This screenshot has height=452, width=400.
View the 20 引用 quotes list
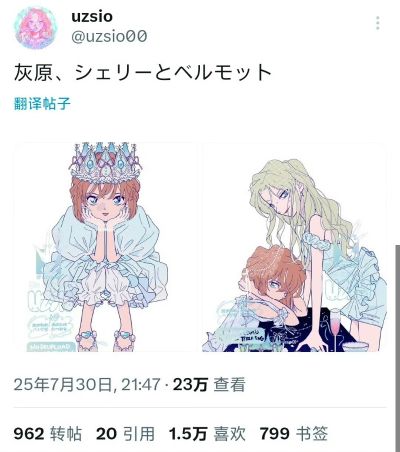(125, 434)
